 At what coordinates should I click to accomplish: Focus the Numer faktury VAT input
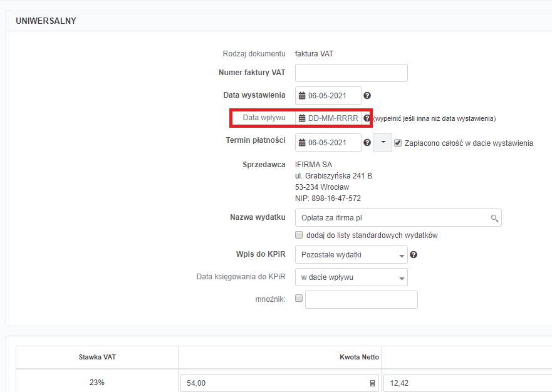pos(352,73)
